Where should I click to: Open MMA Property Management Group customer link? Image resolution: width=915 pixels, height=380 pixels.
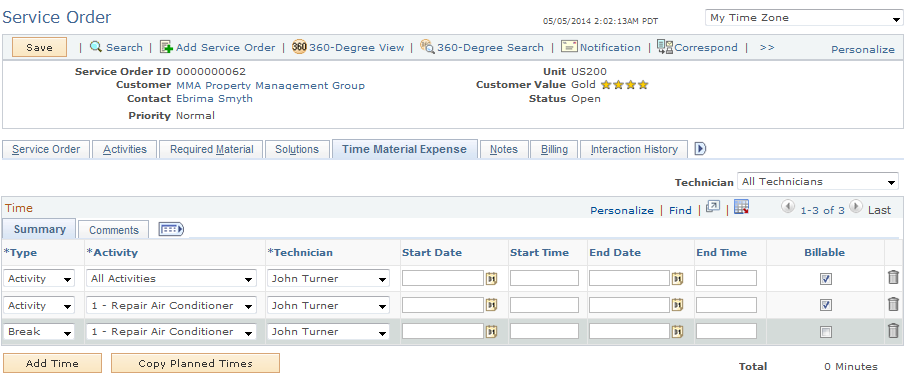click(x=271, y=85)
